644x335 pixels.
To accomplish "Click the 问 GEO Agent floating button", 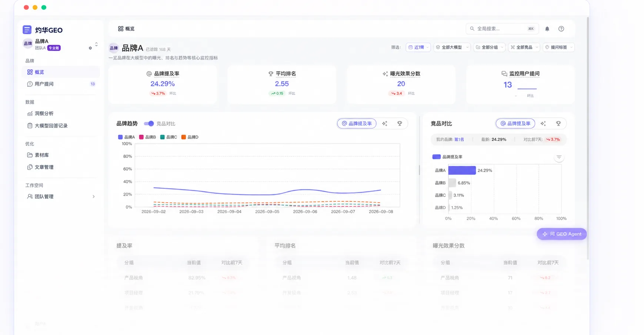I will (561, 234).
